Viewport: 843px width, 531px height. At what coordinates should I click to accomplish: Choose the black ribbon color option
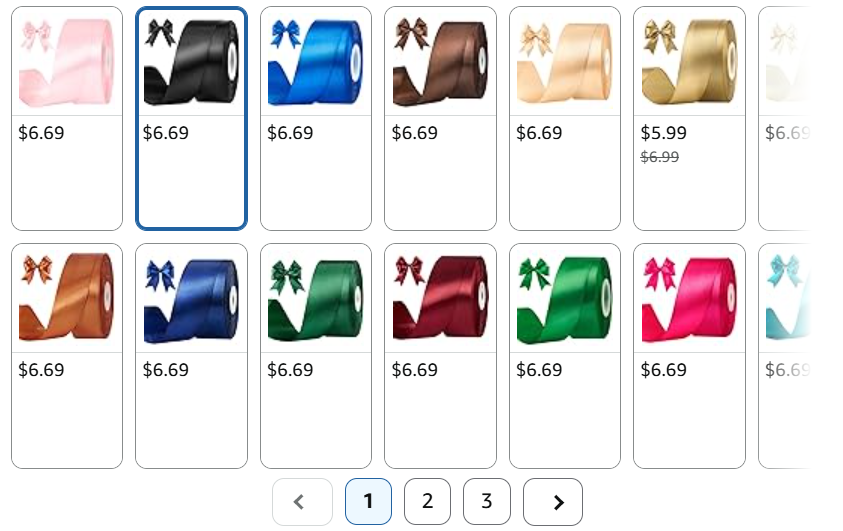pos(191,118)
